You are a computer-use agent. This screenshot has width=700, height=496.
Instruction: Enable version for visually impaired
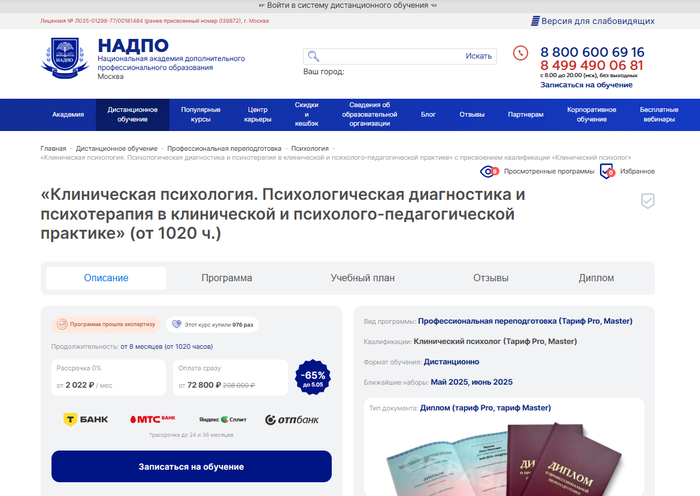[x=593, y=21]
